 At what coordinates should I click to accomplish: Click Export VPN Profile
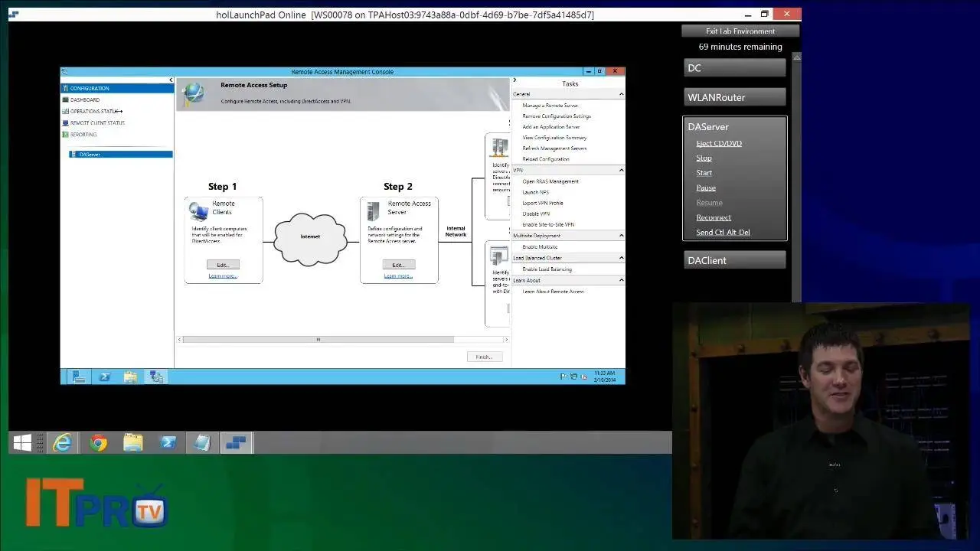(x=543, y=203)
